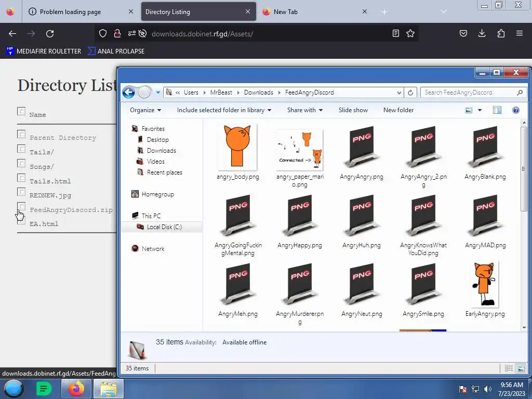Open a new Firefox tab with plus
The width and height of the screenshot is (532, 399).
(x=384, y=12)
